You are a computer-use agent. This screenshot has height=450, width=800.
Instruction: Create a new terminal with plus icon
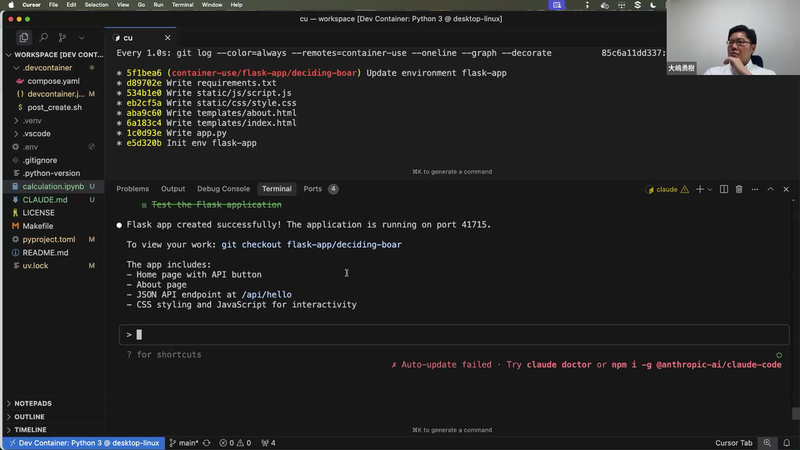click(x=700, y=189)
